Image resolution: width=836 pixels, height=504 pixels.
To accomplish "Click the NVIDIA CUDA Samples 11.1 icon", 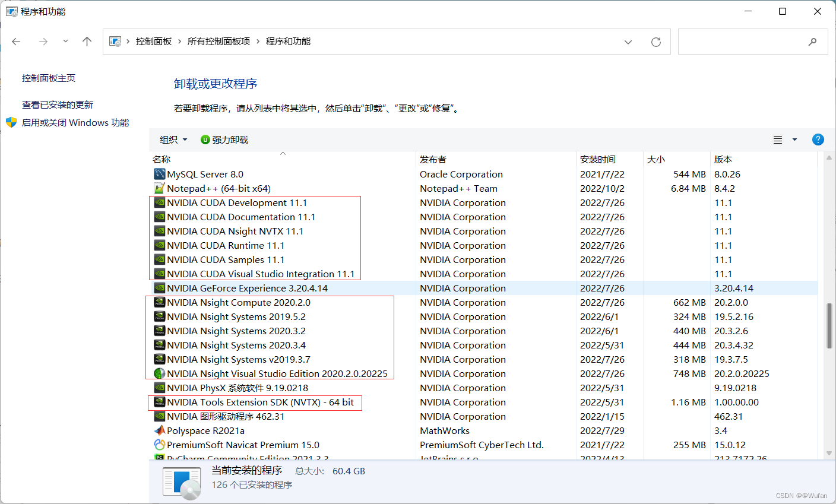I will pyautogui.click(x=159, y=259).
